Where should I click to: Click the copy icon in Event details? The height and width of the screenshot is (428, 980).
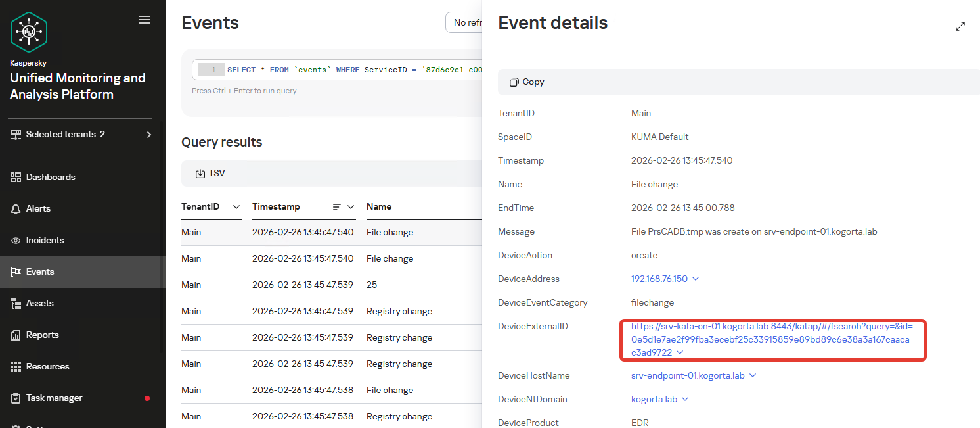coord(514,82)
